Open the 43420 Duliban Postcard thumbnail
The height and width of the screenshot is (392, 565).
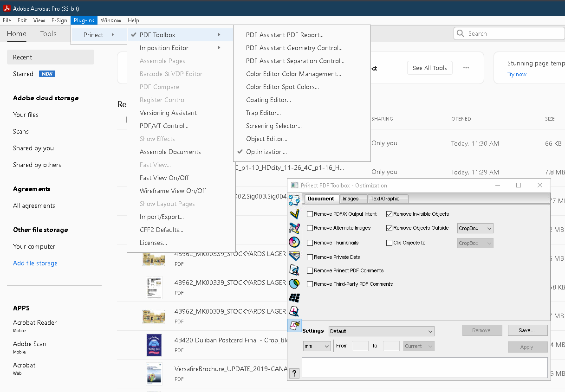(154, 345)
